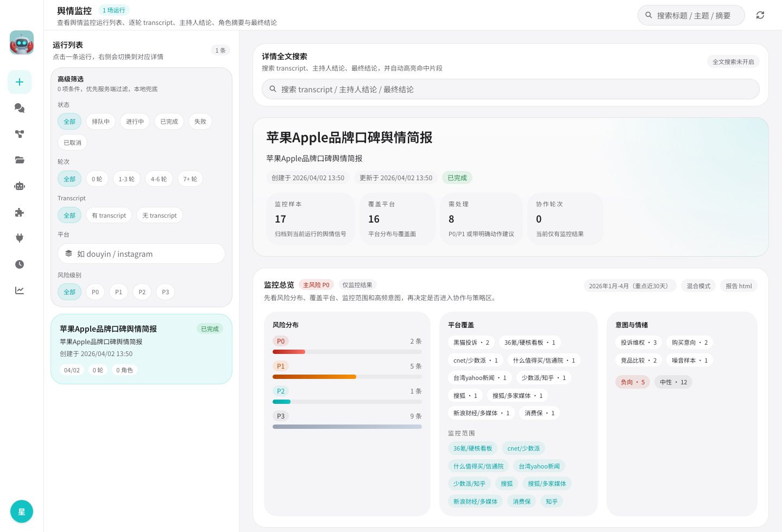Click the 知乎 monitoring scope tag

(x=552, y=502)
